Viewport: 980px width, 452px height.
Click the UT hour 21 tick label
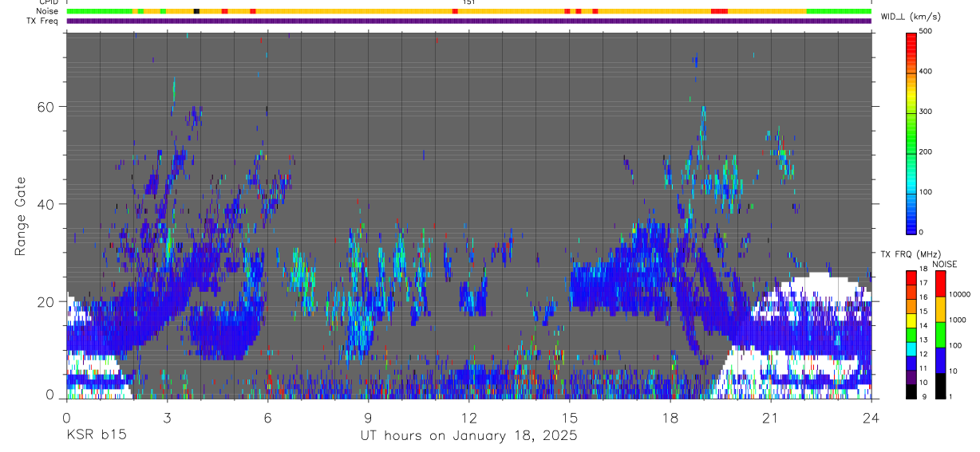pyautogui.click(x=771, y=418)
